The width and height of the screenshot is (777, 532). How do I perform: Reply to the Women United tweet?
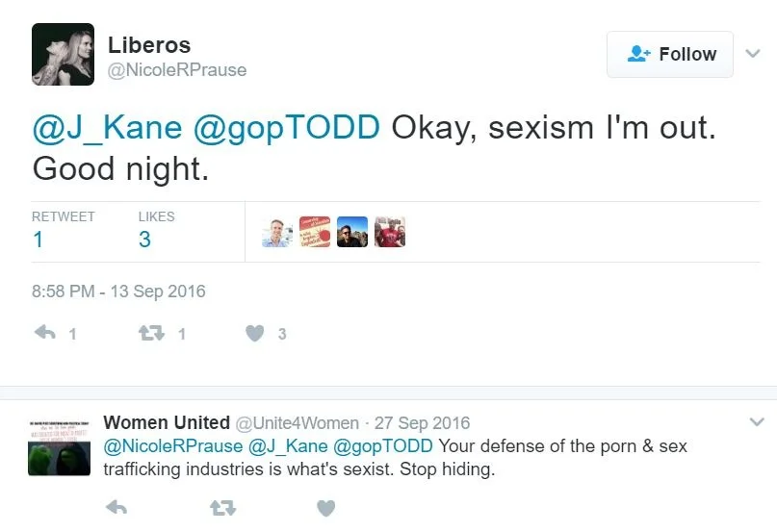click(117, 508)
